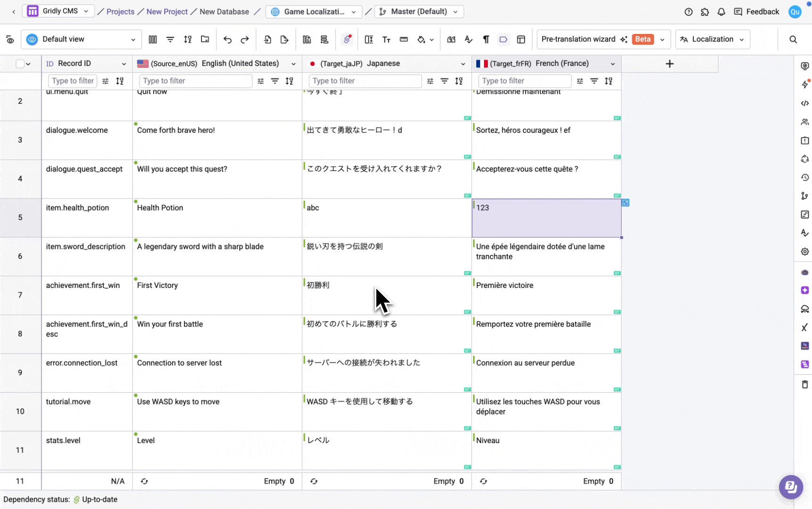Open the New Project breadcrumb link
812x509 pixels.
167,12
